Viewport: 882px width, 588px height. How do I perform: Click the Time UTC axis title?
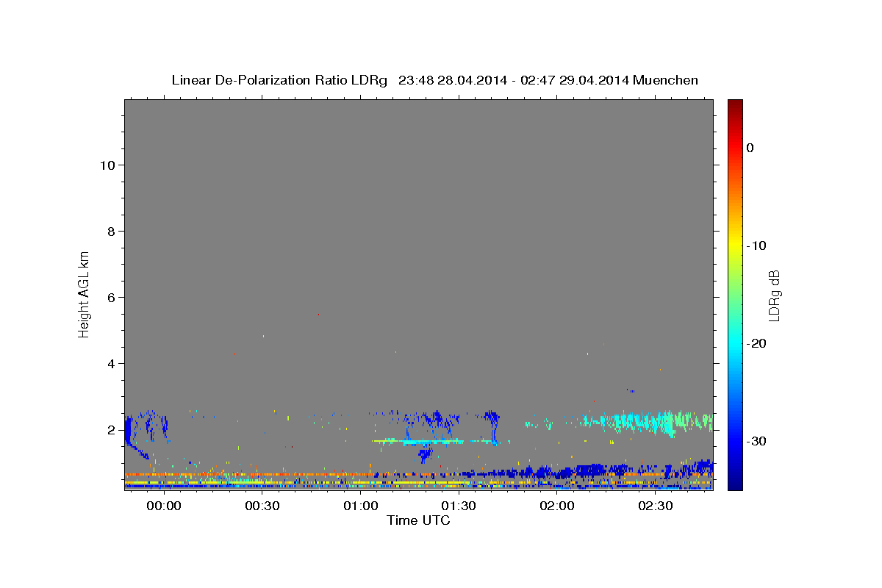[418, 520]
